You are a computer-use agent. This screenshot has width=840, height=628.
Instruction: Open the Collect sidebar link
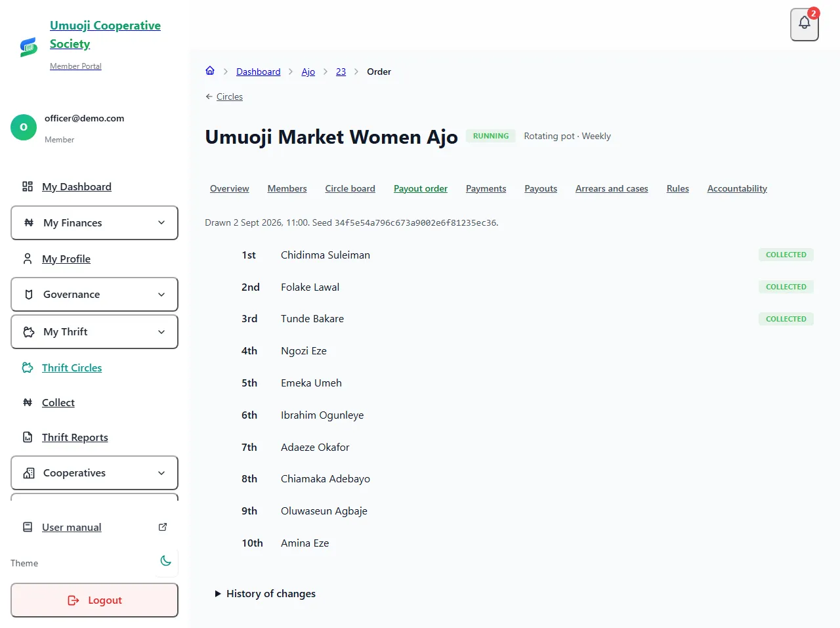(x=58, y=402)
